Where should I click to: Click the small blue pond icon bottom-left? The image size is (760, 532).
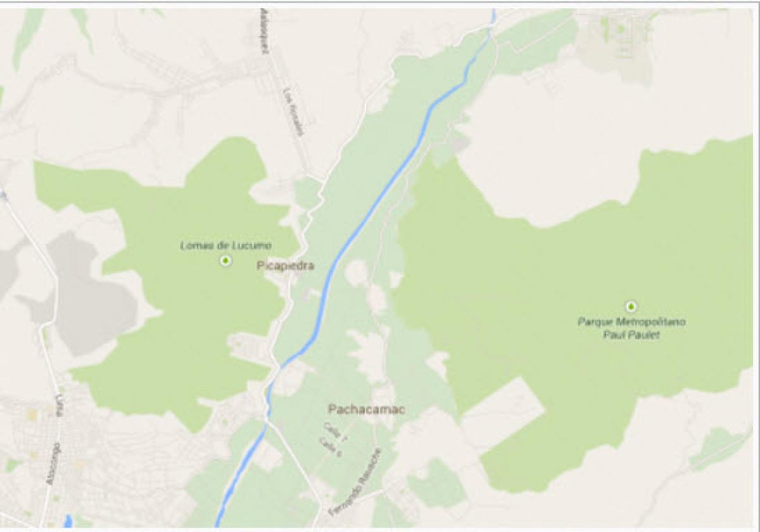pyautogui.click(x=68, y=521)
